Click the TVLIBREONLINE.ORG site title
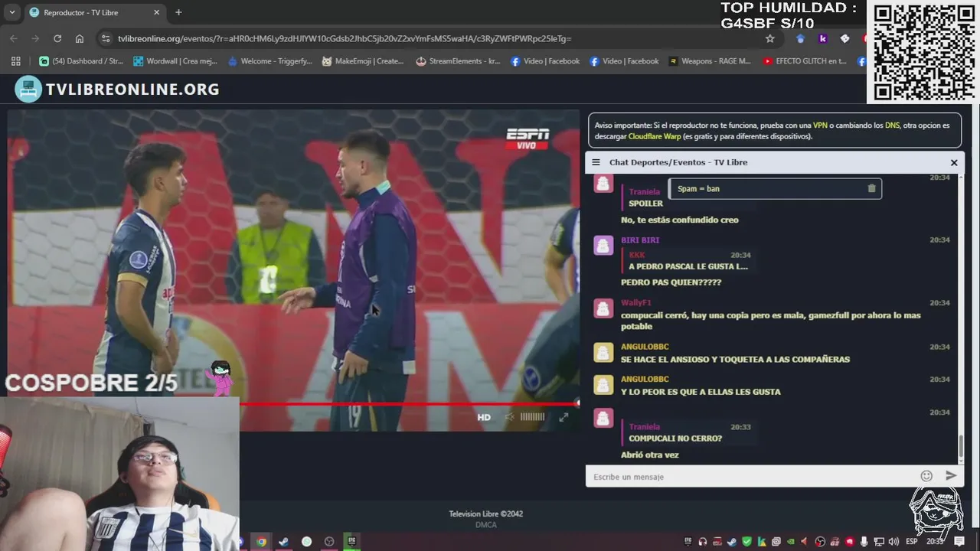This screenshot has height=551, width=980. tap(132, 90)
